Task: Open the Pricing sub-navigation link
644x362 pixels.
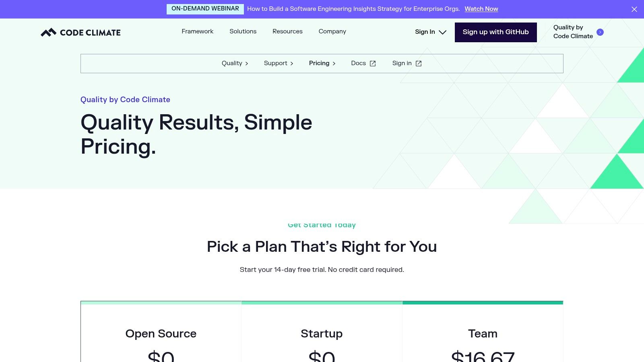Action: point(319,63)
